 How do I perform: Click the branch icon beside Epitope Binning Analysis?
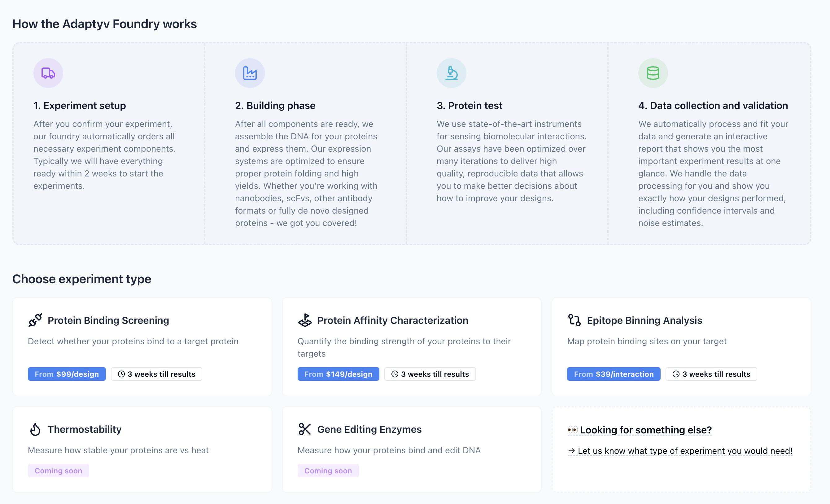(x=574, y=320)
